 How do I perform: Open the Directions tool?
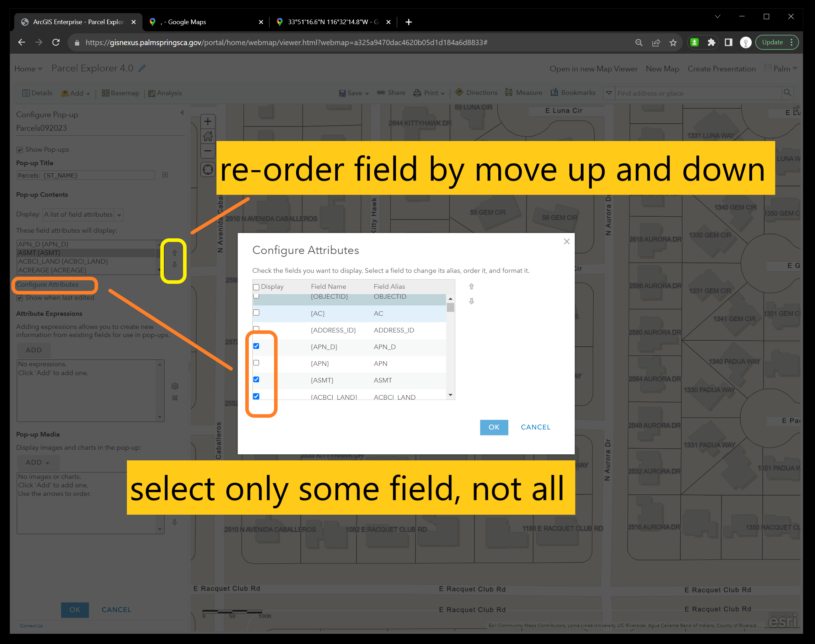click(x=477, y=92)
